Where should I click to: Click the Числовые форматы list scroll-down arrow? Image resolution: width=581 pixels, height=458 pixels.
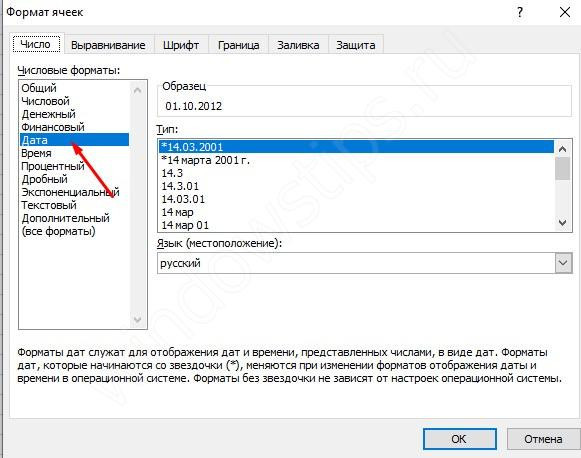pyautogui.click(x=137, y=319)
